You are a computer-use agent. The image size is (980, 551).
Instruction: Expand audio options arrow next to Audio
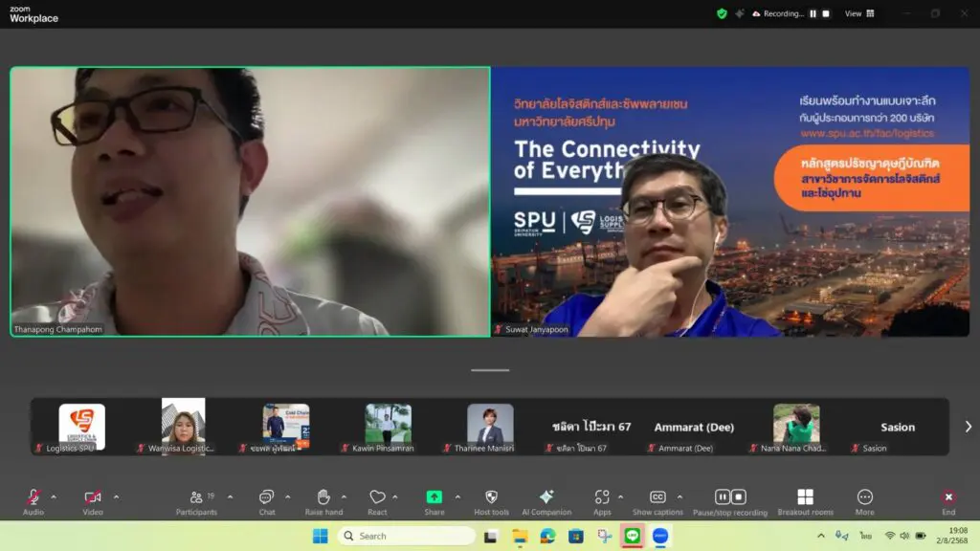click(x=54, y=496)
